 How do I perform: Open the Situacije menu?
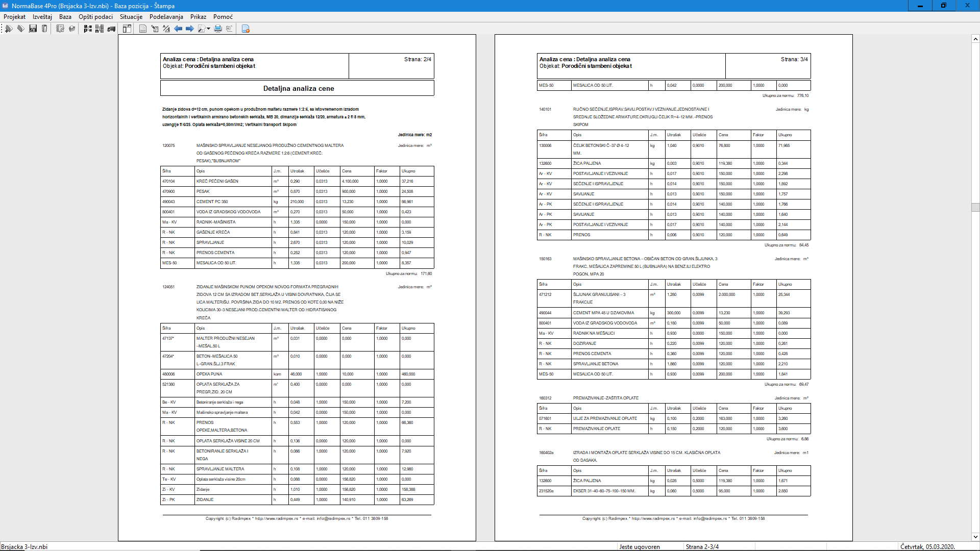click(131, 17)
